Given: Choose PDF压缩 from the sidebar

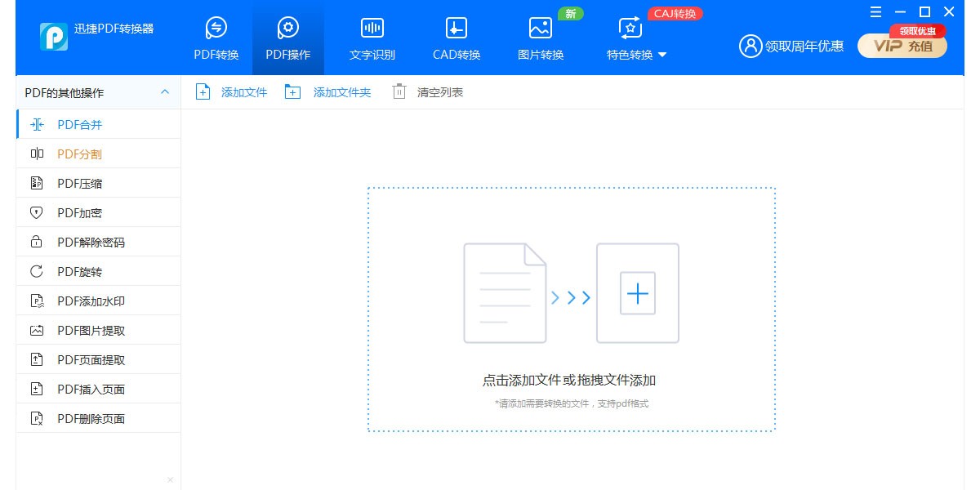Looking at the screenshot, I should pos(79,183).
